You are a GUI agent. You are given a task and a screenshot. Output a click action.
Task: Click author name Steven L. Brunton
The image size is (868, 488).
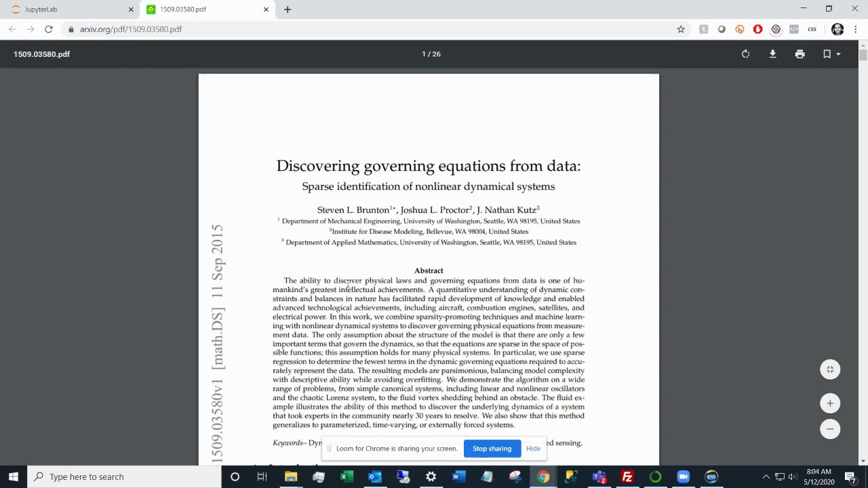click(353, 210)
